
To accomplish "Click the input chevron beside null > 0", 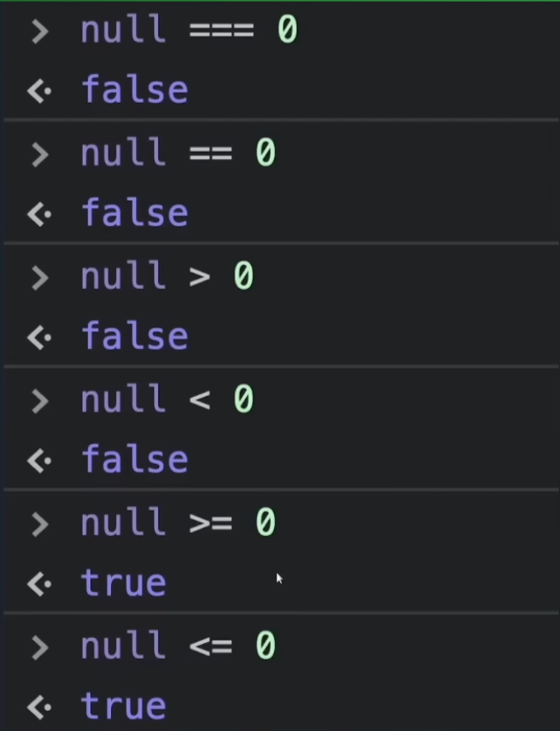I will pos(39,278).
